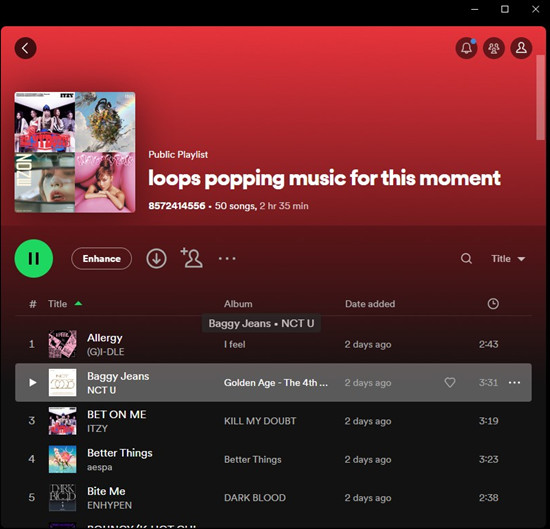Open the user profile icon
550x529 pixels.
coord(521,48)
